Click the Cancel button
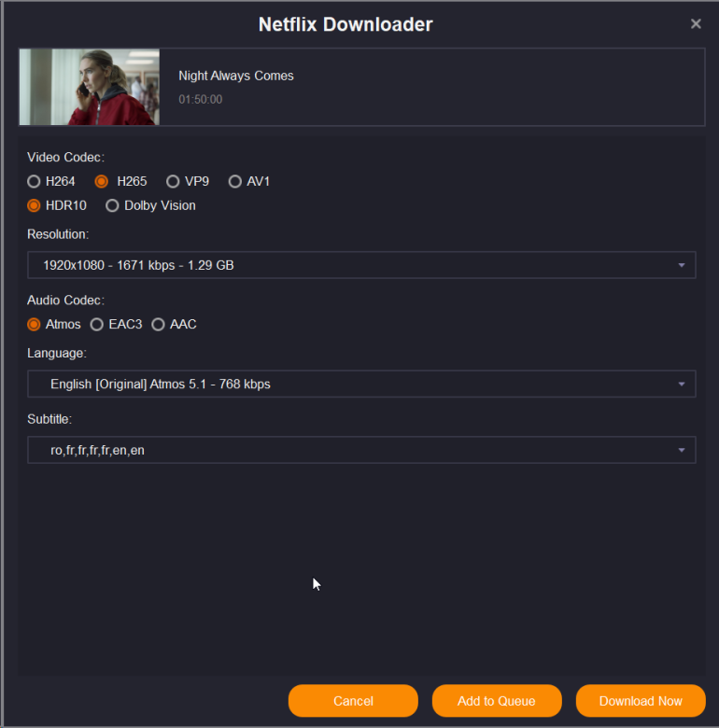This screenshot has height=728, width=719. (353, 701)
